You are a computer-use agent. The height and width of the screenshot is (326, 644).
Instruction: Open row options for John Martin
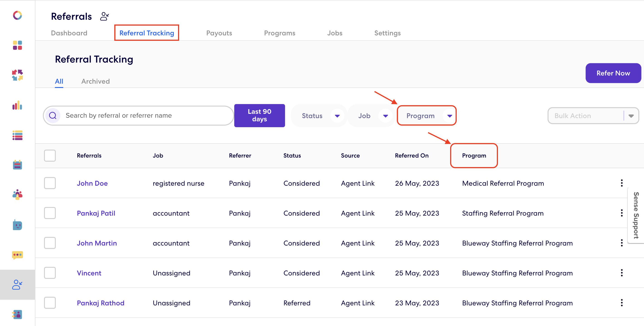coord(622,243)
